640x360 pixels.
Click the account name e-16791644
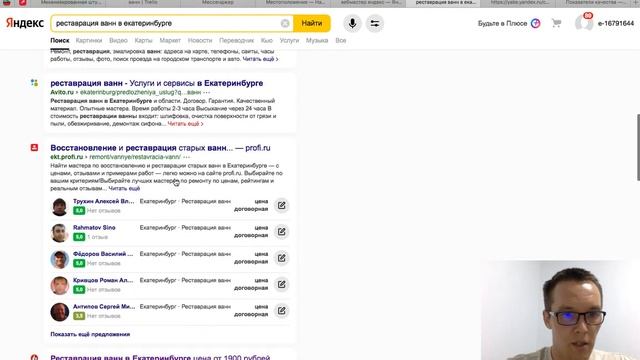pyautogui.click(x=616, y=24)
